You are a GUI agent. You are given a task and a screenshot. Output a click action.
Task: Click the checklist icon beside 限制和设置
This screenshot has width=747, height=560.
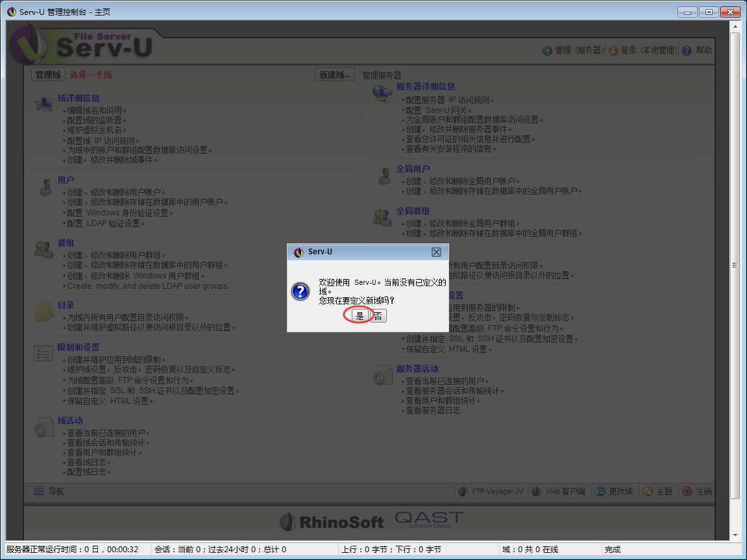43,354
